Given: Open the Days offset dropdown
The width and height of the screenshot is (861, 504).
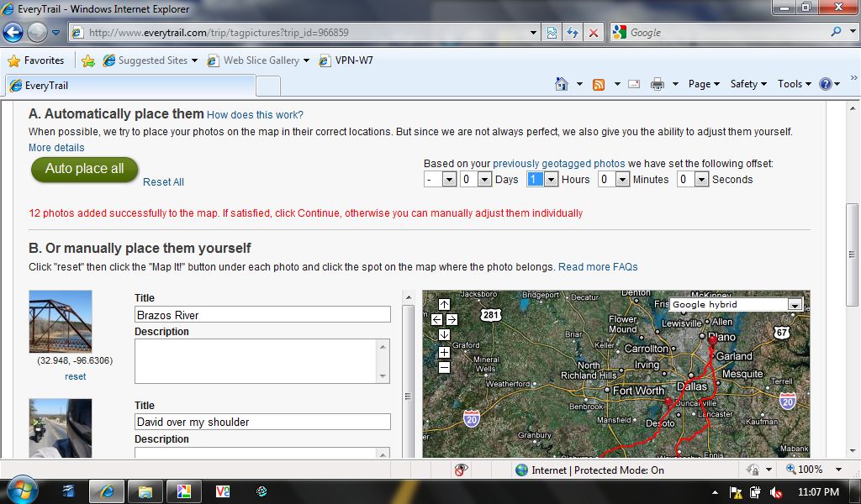Looking at the screenshot, I should pos(476,179).
